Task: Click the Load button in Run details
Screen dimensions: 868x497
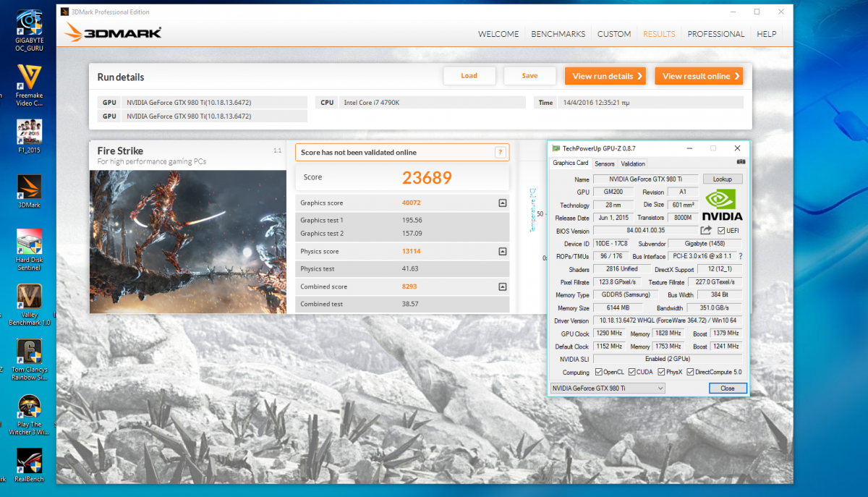Action: coord(469,76)
